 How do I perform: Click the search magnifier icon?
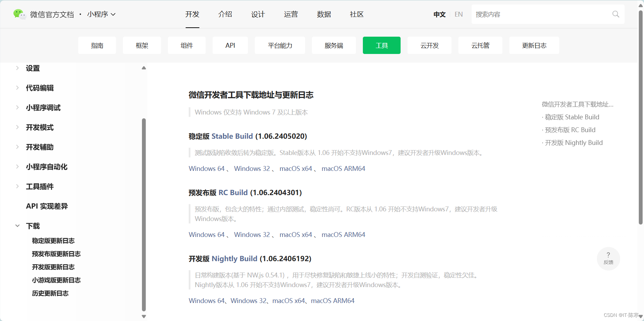(x=616, y=14)
